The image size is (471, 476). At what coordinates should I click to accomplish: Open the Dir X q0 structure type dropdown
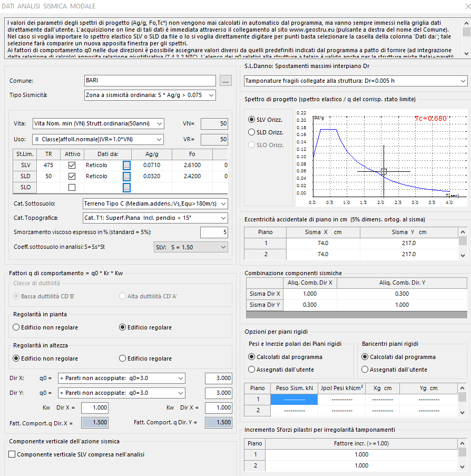(x=121, y=378)
